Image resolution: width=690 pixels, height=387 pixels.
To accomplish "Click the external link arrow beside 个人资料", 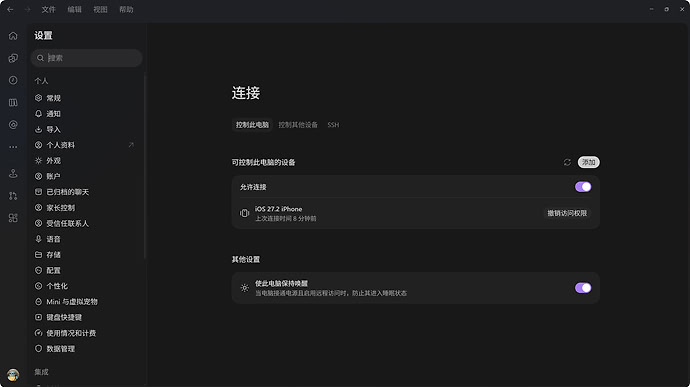I will click(x=131, y=145).
